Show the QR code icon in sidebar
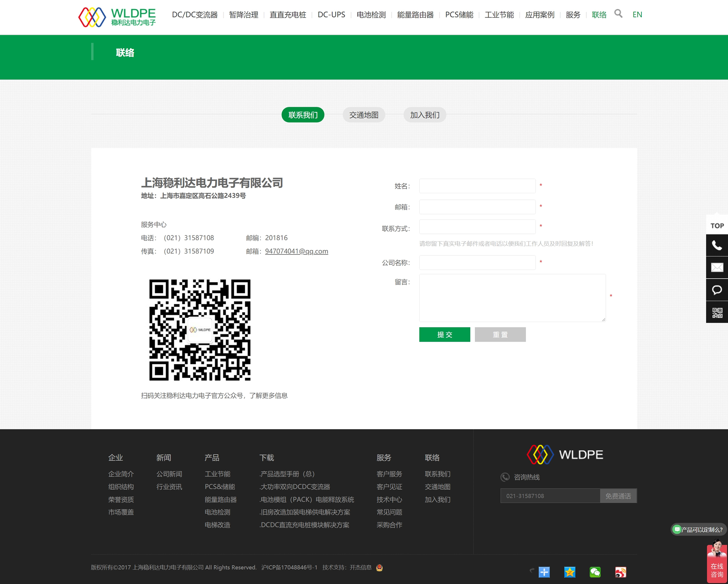This screenshot has width=728, height=584. point(717,312)
